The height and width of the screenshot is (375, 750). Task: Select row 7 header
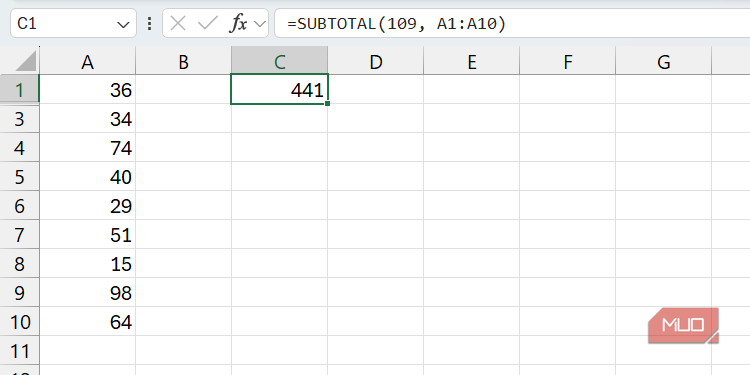[x=19, y=234]
